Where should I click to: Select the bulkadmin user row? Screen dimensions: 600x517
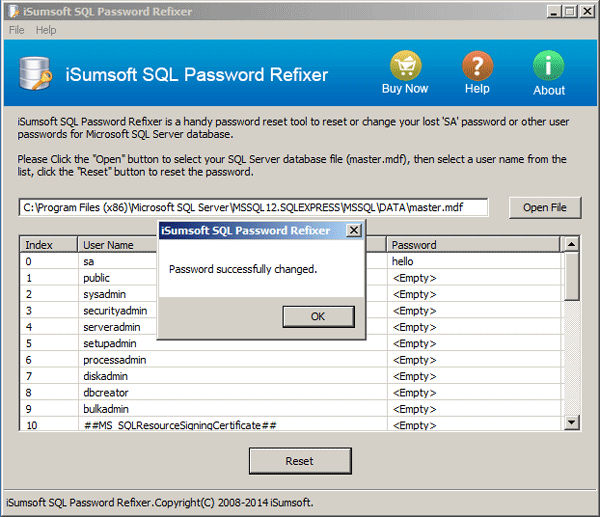point(291,409)
